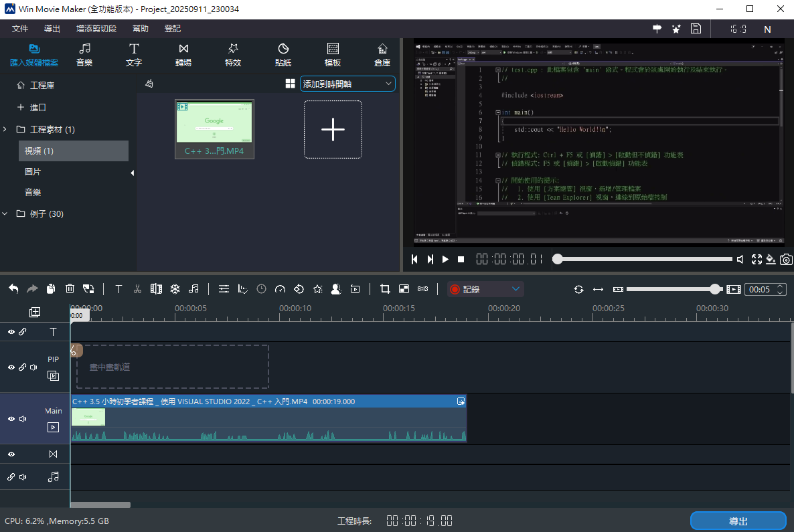Screen dimensions: 794x532
Task: Click the trash delete icon
Action: pos(70,289)
